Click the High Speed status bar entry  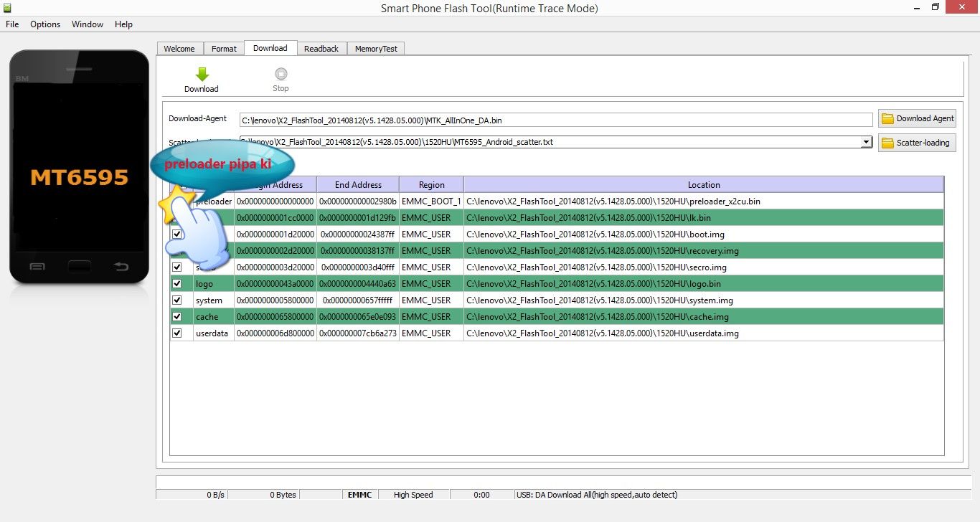[413, 495]
